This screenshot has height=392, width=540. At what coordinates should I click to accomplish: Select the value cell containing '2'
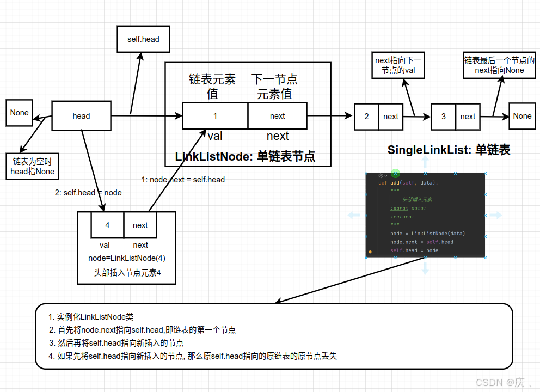tap(366, 117)
